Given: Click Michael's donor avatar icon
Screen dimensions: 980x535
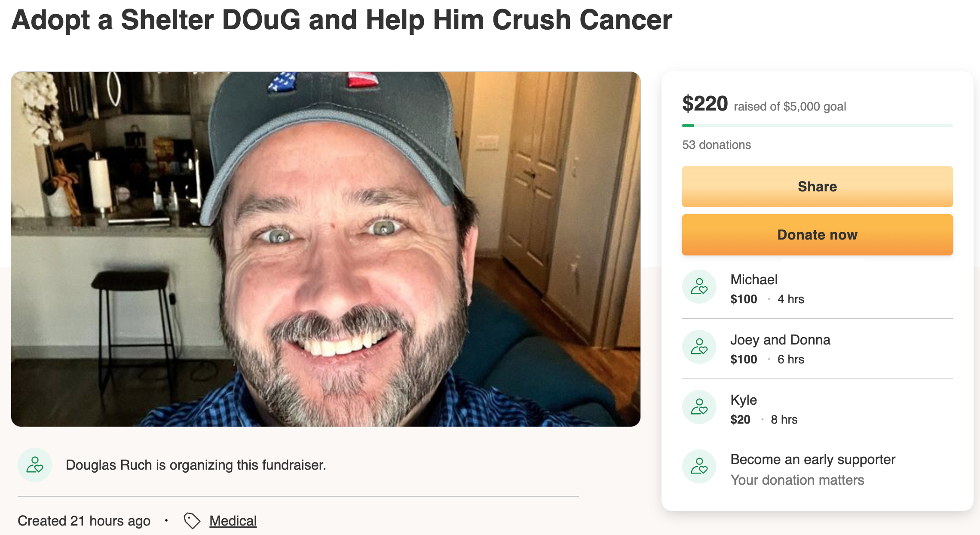Looking at the screenshot, I should coord(699,286).
